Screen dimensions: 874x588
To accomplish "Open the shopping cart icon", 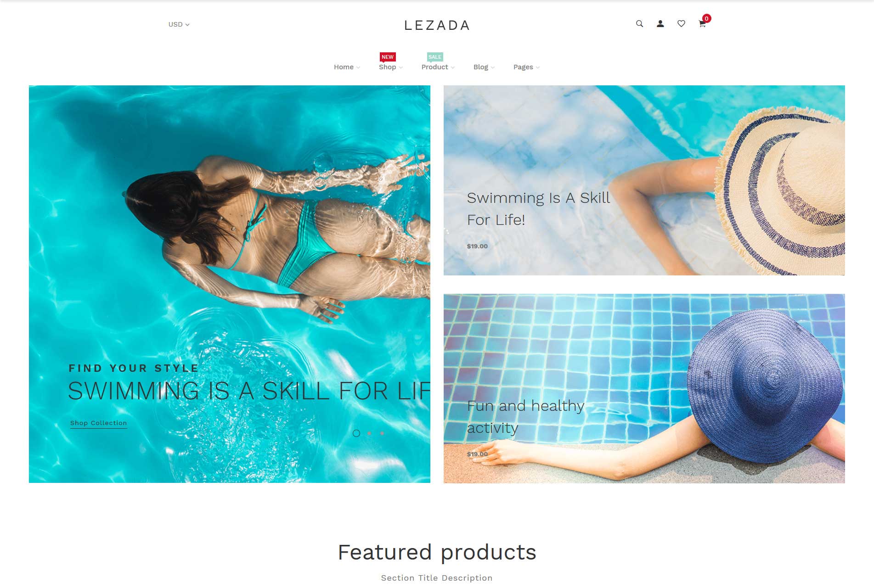I will pyautogui.click(x=702, y=24).
